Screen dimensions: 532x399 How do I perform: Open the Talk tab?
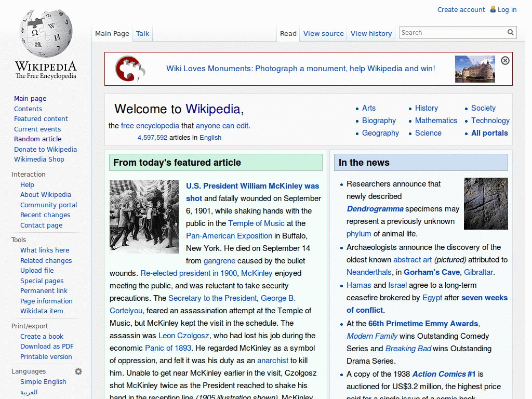coord(142,34)
